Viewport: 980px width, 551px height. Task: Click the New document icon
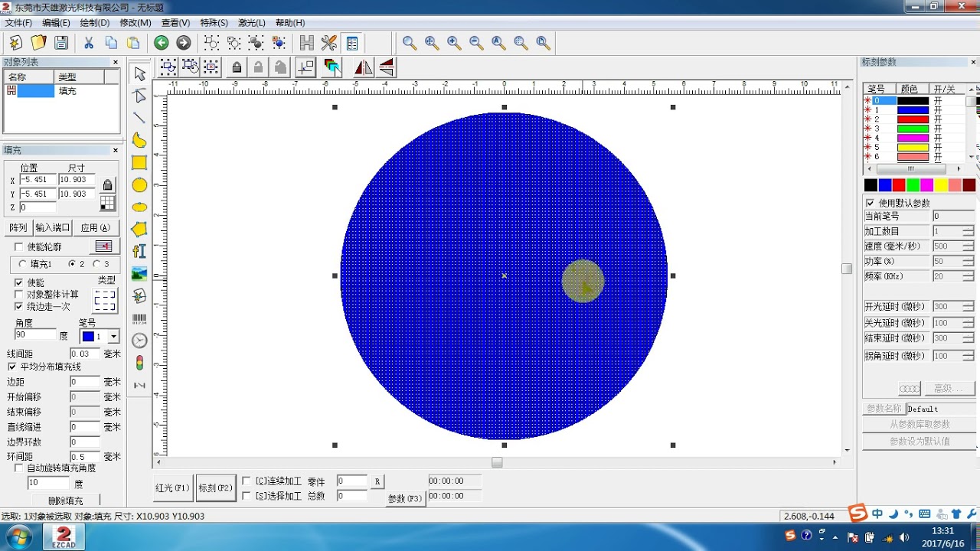pos(15,43)
